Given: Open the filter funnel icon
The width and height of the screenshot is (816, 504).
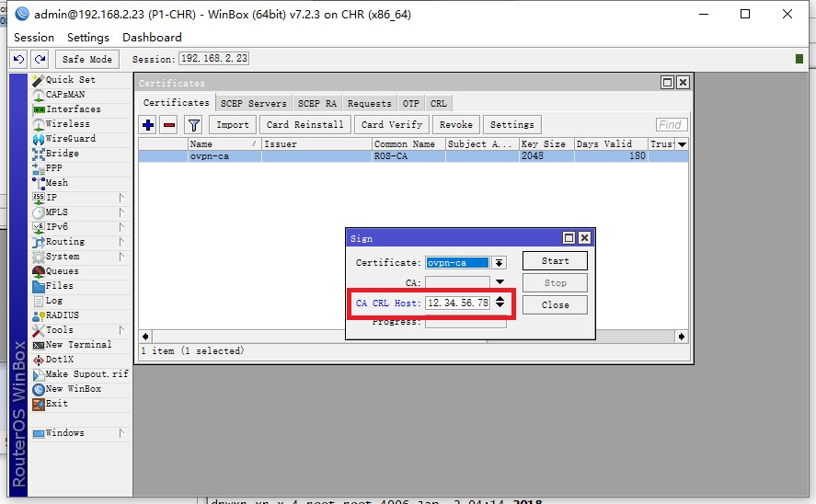Looking at the screenshot, I should [x=193, y=125].
